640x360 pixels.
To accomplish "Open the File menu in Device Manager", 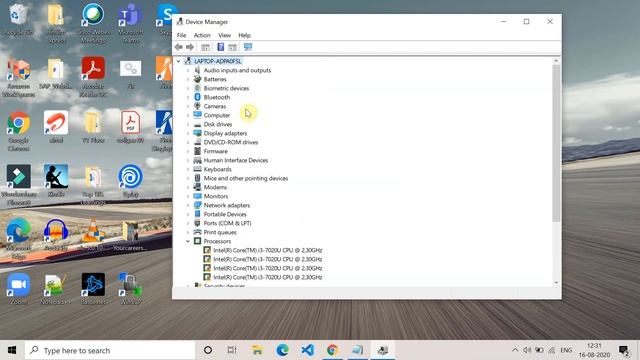I will click(x=181, y=36).
